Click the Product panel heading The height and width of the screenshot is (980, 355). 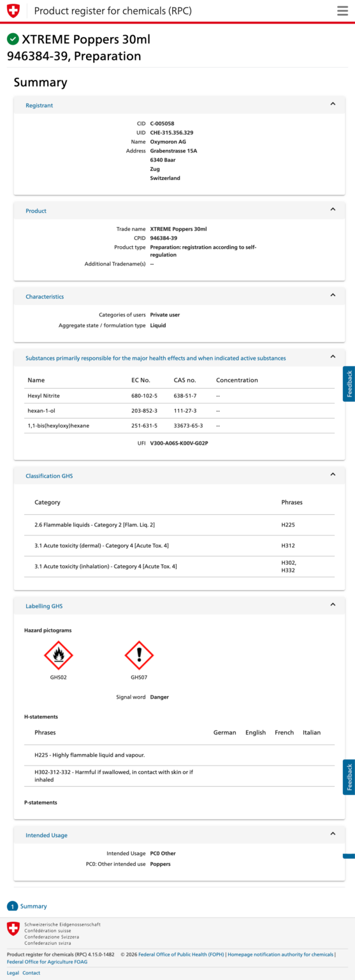point(36,211)
